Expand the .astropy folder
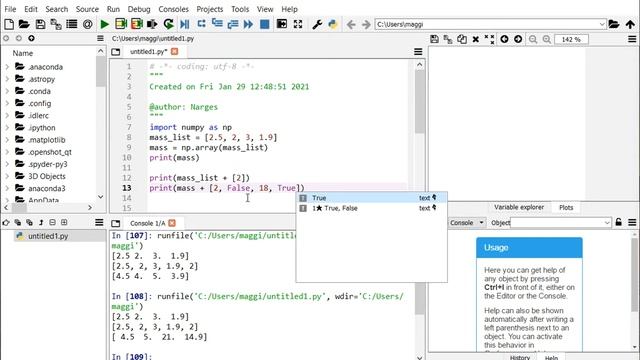This screenshot has height=360, width=640. tap(7, 79)
